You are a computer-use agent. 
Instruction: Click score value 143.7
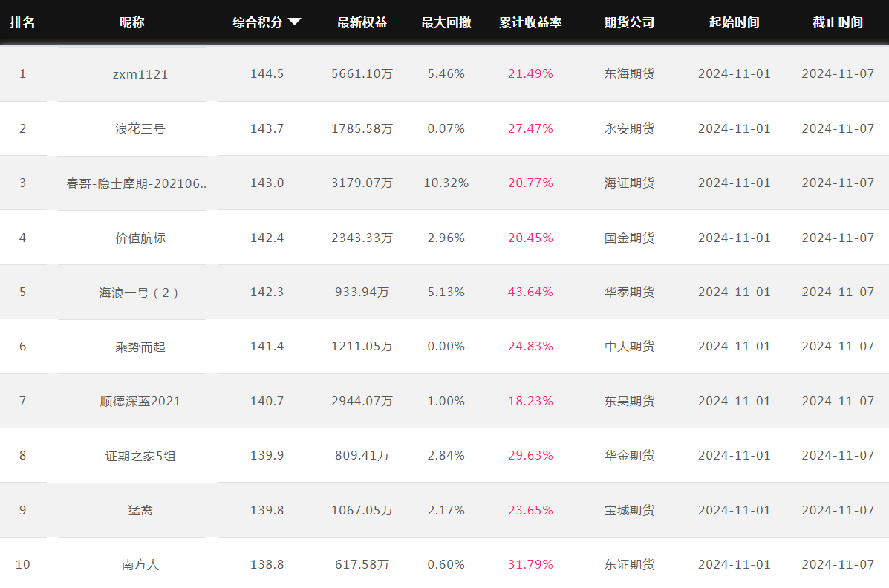(x=267, y=128)
